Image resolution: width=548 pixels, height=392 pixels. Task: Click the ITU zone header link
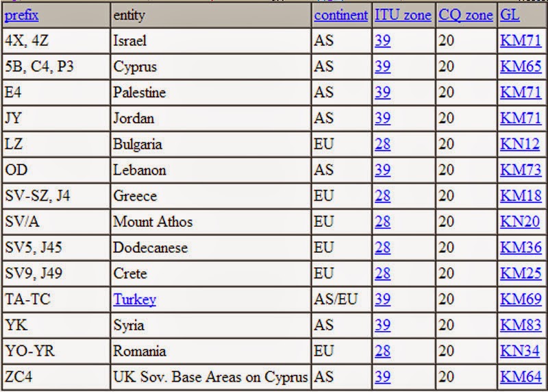(x=403, y=15)
